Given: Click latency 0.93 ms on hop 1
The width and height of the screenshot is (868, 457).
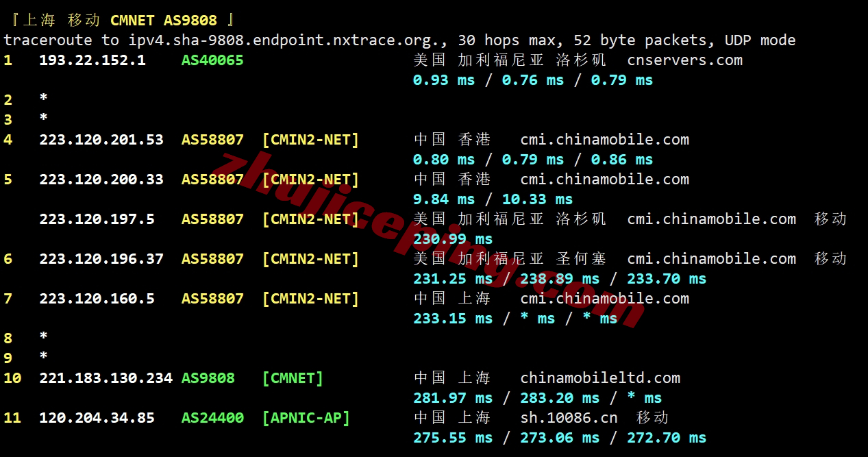Looking at the screenshot, I should point(444,80).
